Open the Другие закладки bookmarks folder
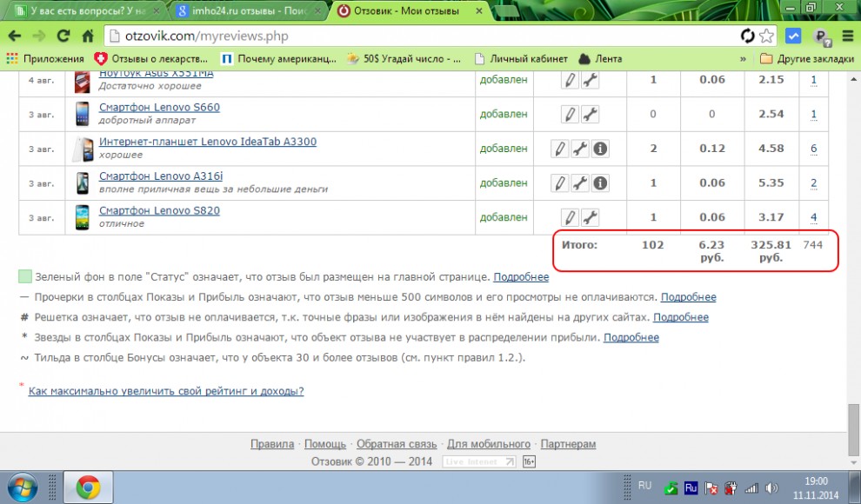This screenshot has width=861, height=504. [x=807, y=59]
